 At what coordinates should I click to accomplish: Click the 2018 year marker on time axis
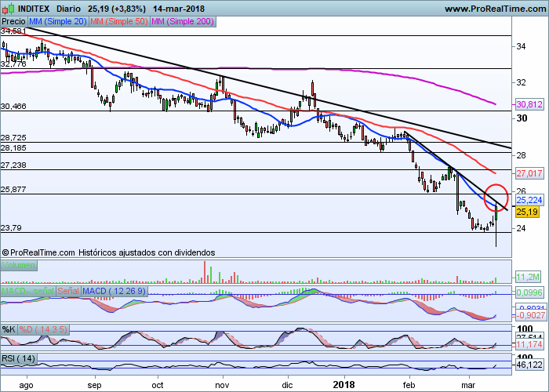tap(344, 385)
